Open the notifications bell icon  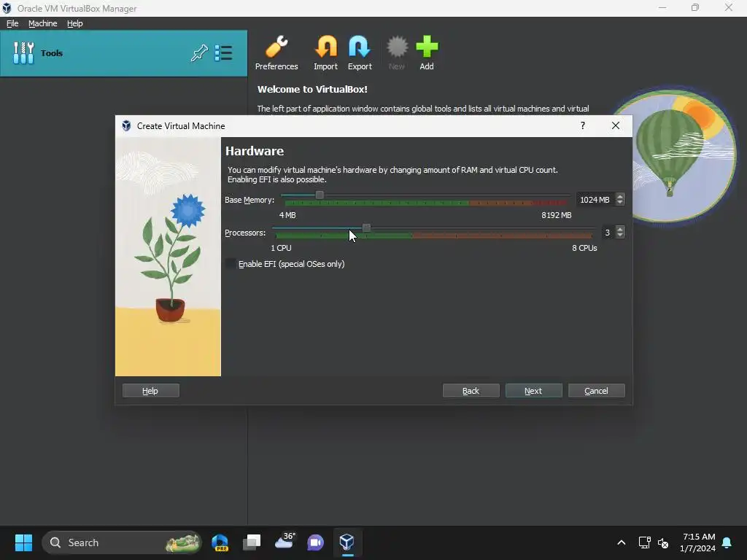[x=727, y=542]
